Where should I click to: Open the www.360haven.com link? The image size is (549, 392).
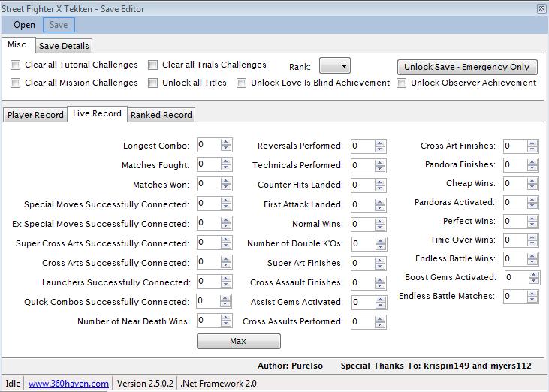68,383
